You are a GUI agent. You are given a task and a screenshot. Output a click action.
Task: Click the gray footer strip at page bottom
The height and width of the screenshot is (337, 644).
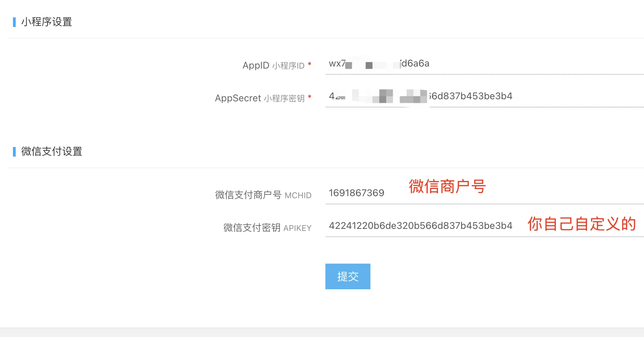tap(322, 332)
